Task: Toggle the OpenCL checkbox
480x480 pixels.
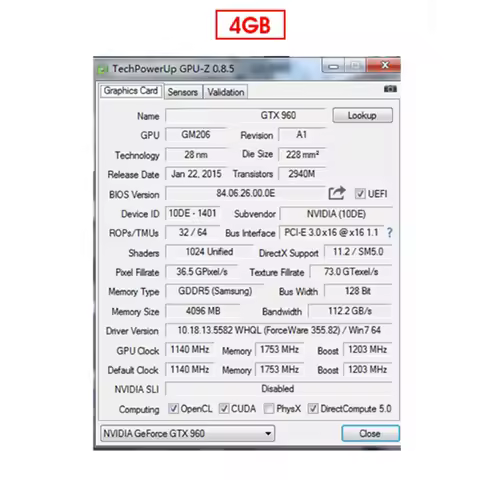Action: pyautogui.click(x=173, y=408)
